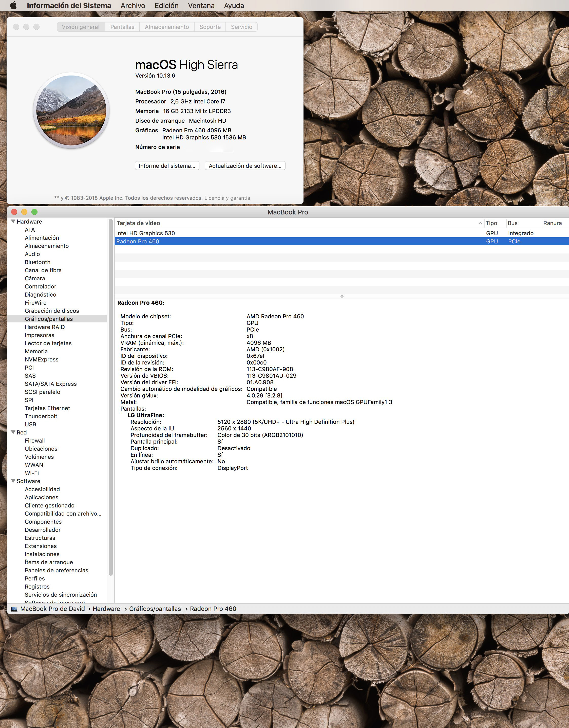Image resolution: width=569 pixels, height=728 pixels.
Task: Open the Apple menu logo
Action: tap(13, 5)
